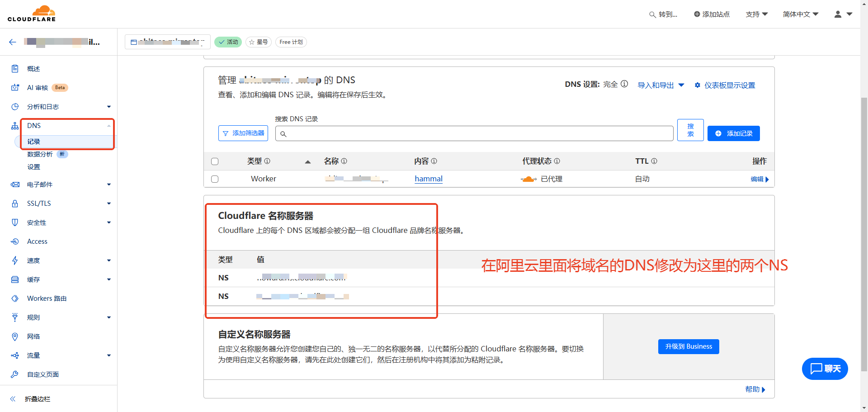
Task: Click the SSL/TLS padlock icon
Action: tap(15, 204)
